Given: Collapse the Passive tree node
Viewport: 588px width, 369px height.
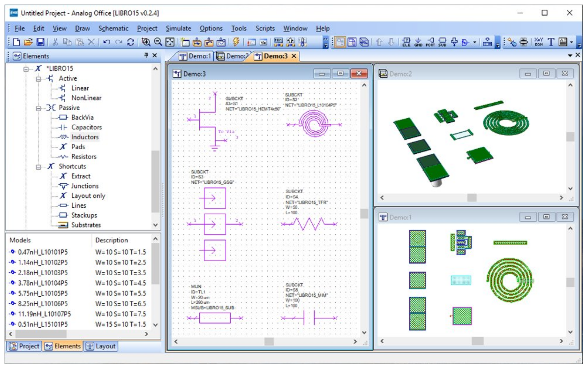Looking at the screenshot, I should (38, 108).
